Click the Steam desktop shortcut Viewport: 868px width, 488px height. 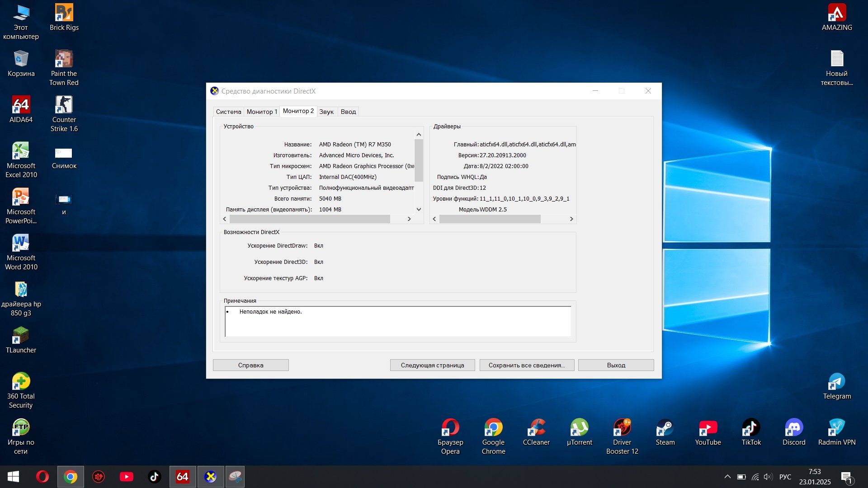pos(665,432)
